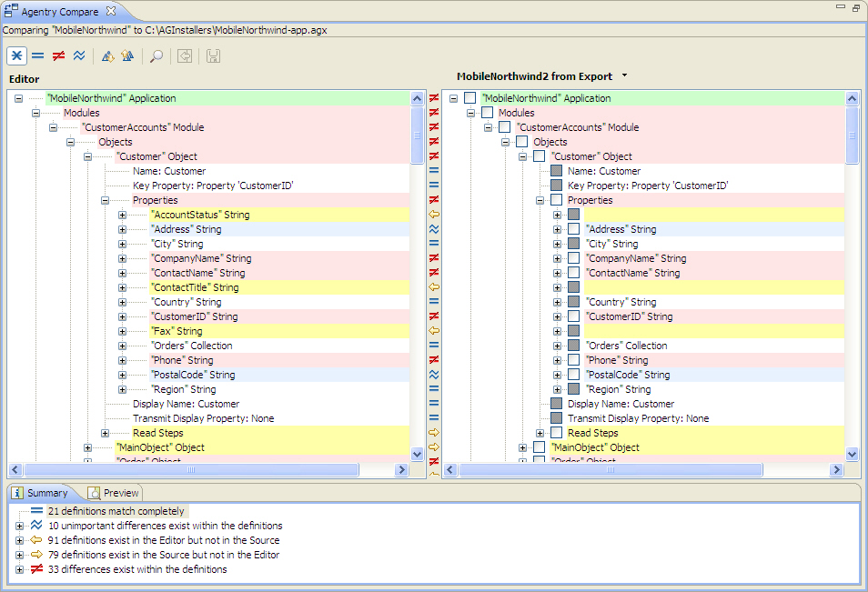868x592 pixels.
Task: Expand the 10 unimportant differences summary item
Action: click(19, 526)
